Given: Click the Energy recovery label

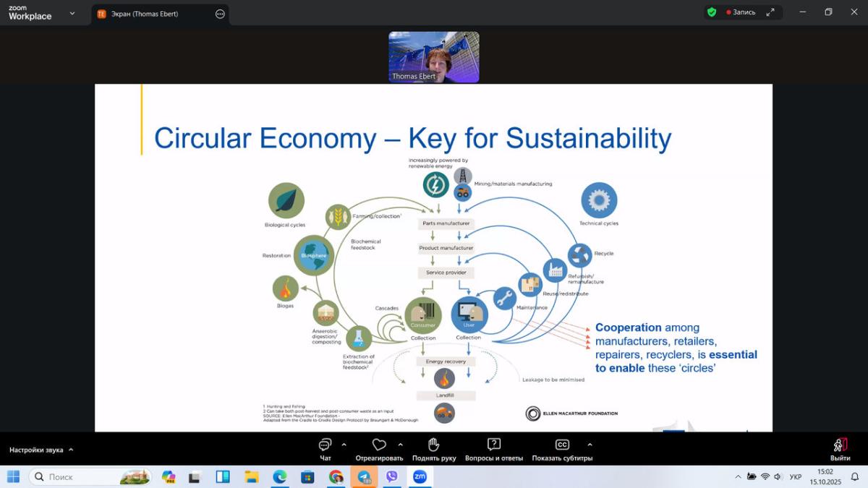Looking at the screenshot, I should (x=446, y=361).
